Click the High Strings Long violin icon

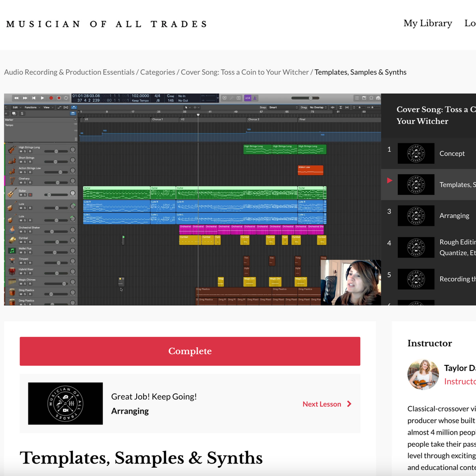pyautogui.click(x=12, y=149)
